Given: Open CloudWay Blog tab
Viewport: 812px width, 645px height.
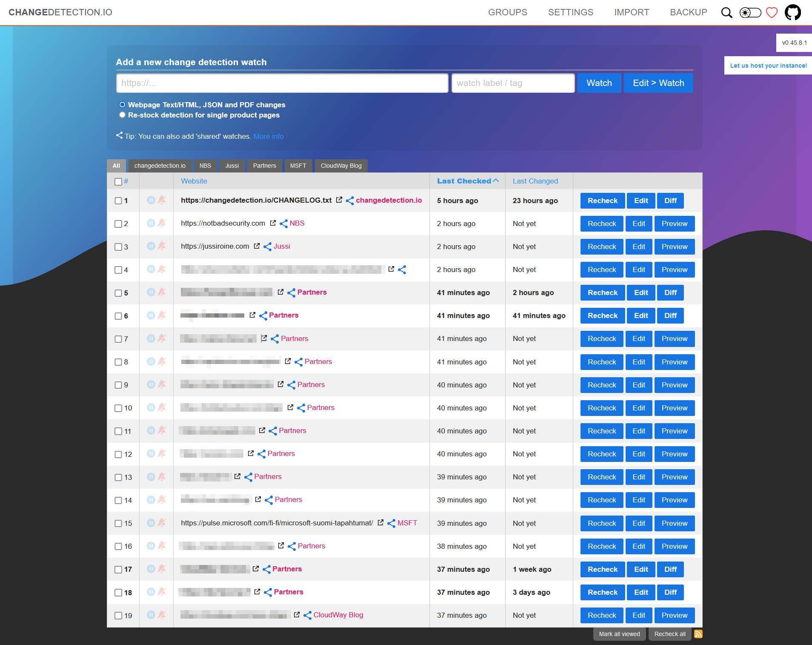Looking at the screenshot, I should (341, 166).
